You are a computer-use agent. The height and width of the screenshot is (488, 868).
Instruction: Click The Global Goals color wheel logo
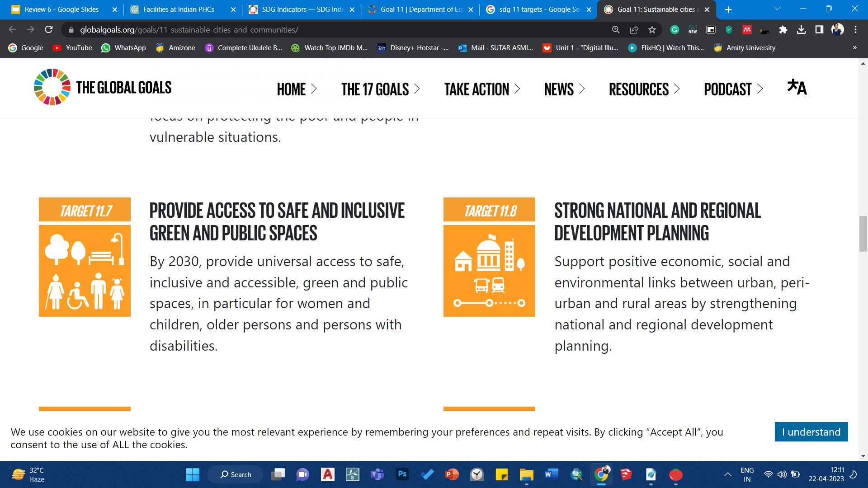(52, 87)
